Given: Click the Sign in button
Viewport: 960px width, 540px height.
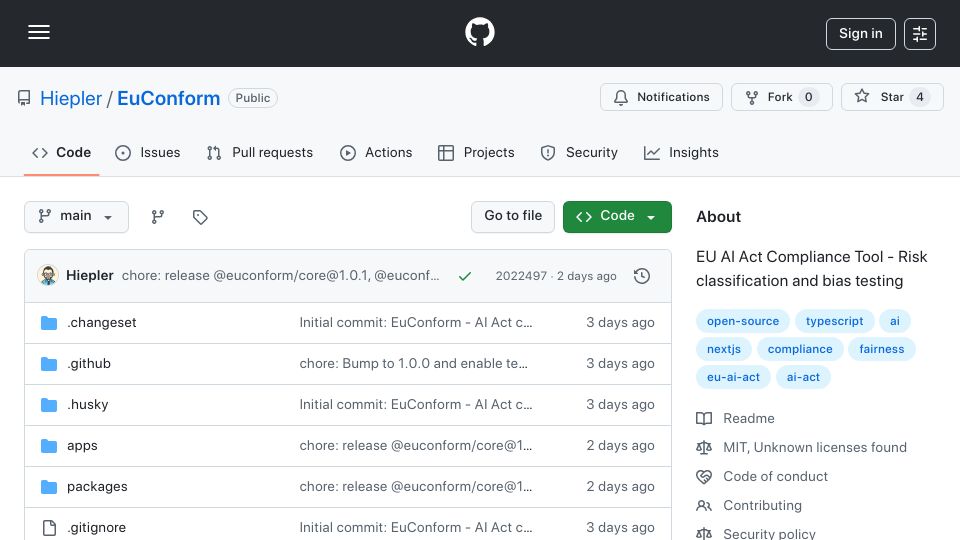Looking at the screenshot, I should tap(860, 34).
